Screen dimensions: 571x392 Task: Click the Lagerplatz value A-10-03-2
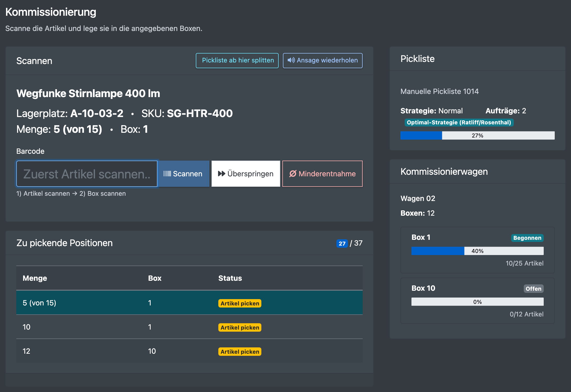click(x=97, y=113)
